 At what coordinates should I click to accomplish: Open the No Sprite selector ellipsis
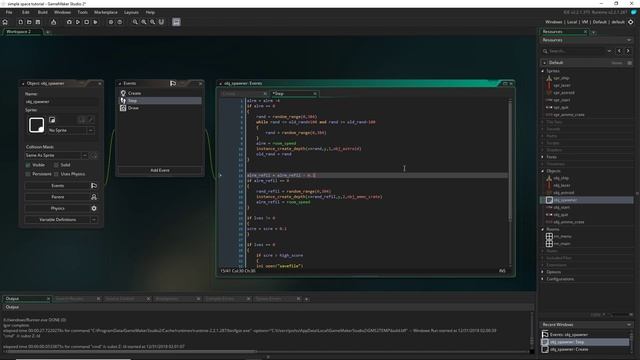coord(91,130)
